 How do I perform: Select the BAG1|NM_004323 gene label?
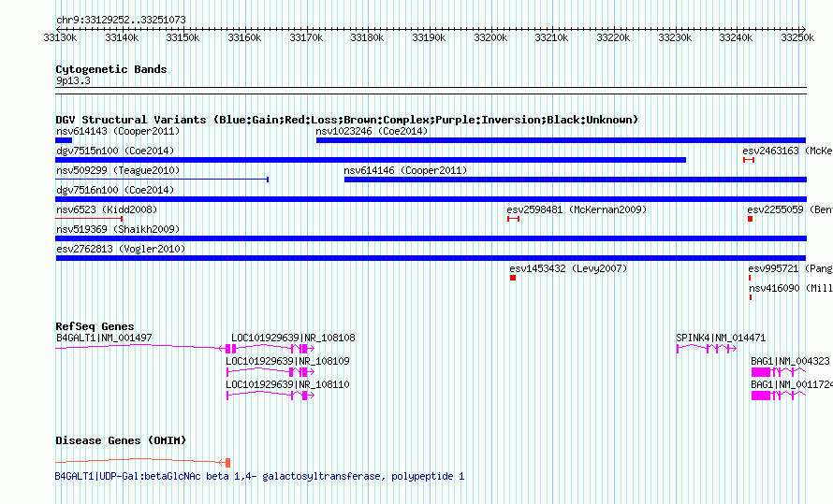[790, 361]
